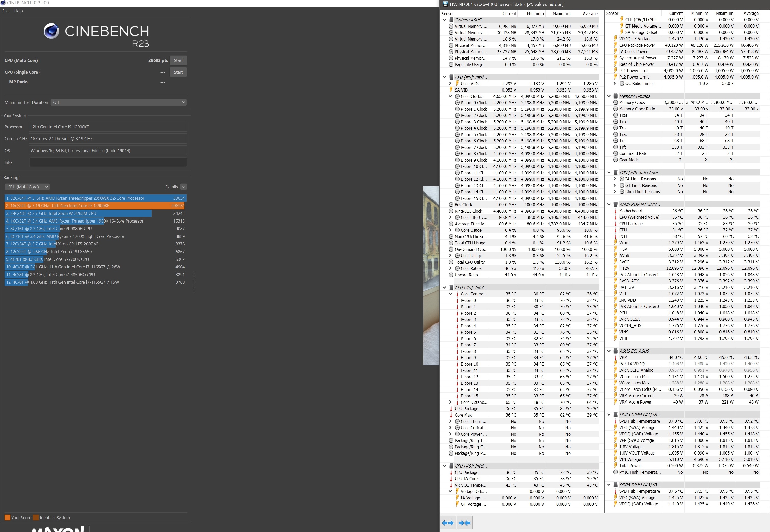Click the thermometer icon beside VRM

coord(616,357)
